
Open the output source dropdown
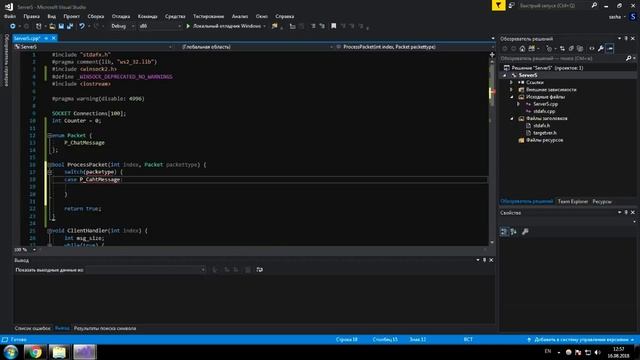(x=145, y=270)
